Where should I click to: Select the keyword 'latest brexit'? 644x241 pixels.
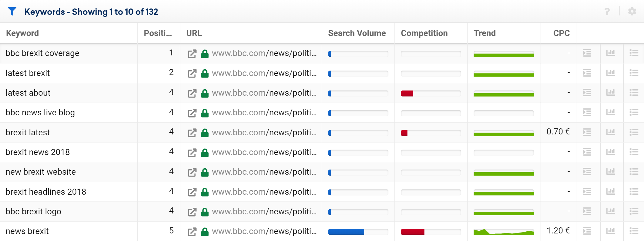(28, 73)
